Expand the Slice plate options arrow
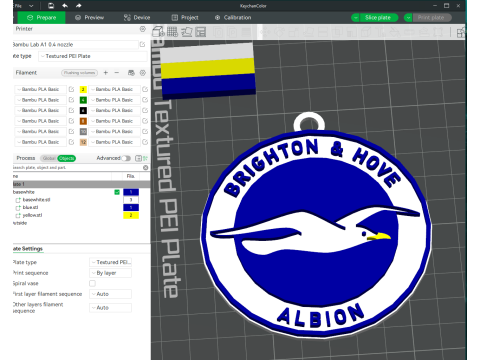 point(355,18)
